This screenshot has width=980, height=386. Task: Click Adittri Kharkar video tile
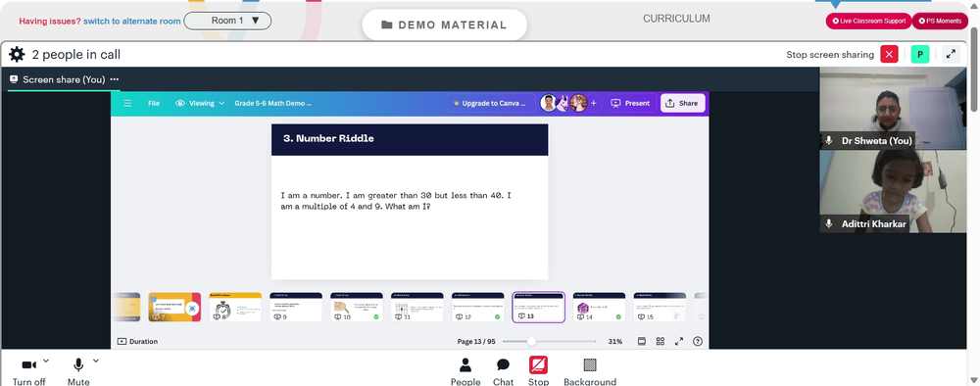tap(893, 191)
